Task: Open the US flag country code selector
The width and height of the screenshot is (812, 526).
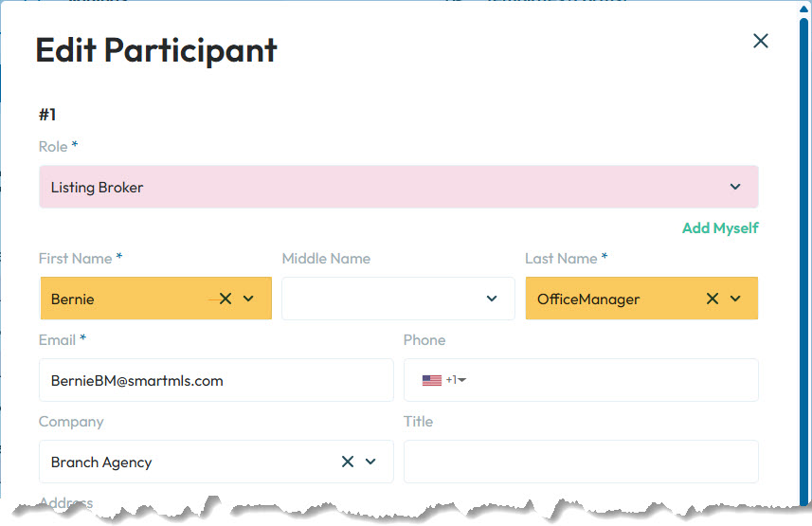Action: pos(443,380)
